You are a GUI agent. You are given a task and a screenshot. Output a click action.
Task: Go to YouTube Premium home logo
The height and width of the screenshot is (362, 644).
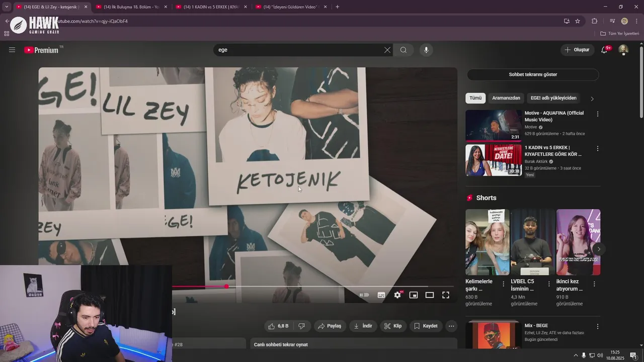(x=41, y=50)
